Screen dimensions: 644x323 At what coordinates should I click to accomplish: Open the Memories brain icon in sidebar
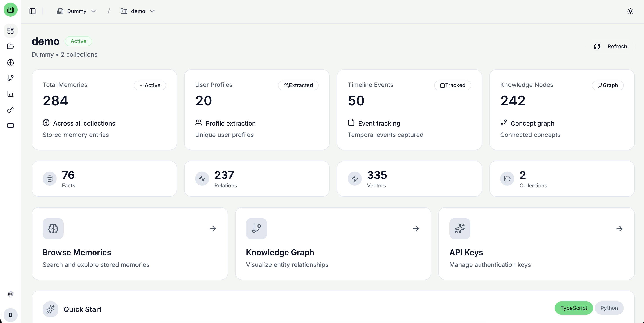click(x=10, y=63)
